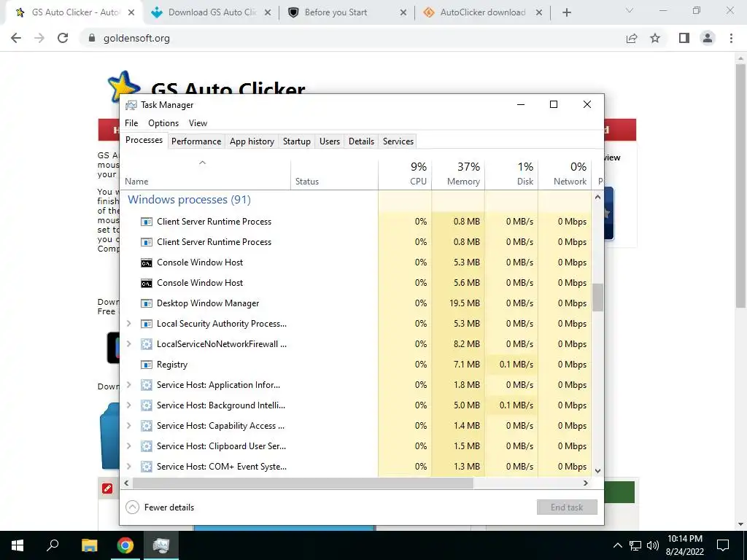Click the LocalServiceNoNetworkFirewall gear icon
The image size is (747, 560).
click(147, 344)
